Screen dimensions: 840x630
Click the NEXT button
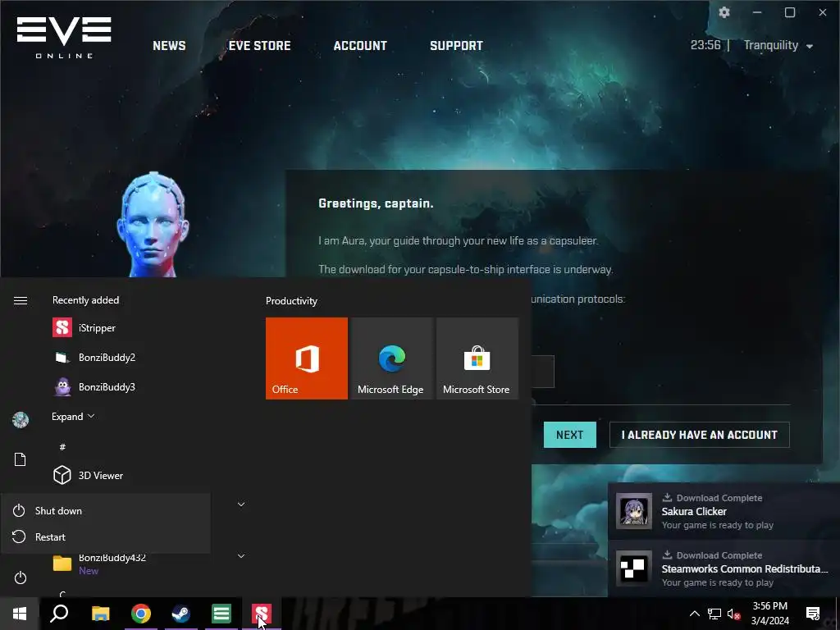point(569,435)
